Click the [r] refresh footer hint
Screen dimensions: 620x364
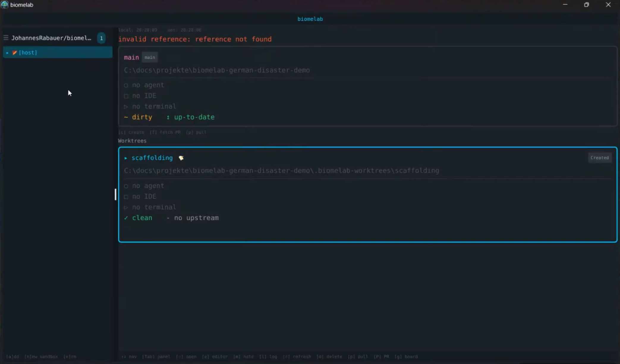[297, 357]
